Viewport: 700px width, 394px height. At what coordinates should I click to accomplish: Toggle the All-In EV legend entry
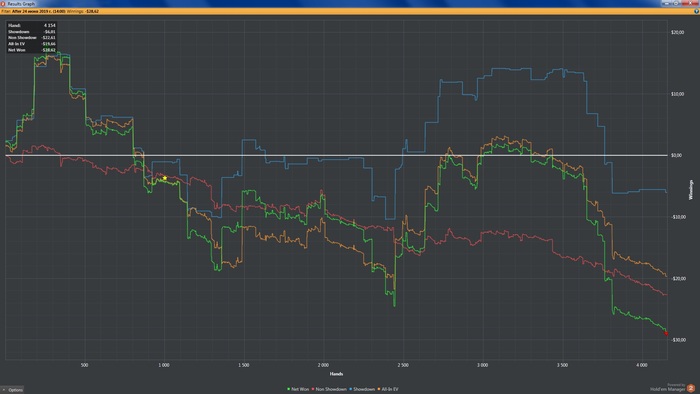(388, 390)
